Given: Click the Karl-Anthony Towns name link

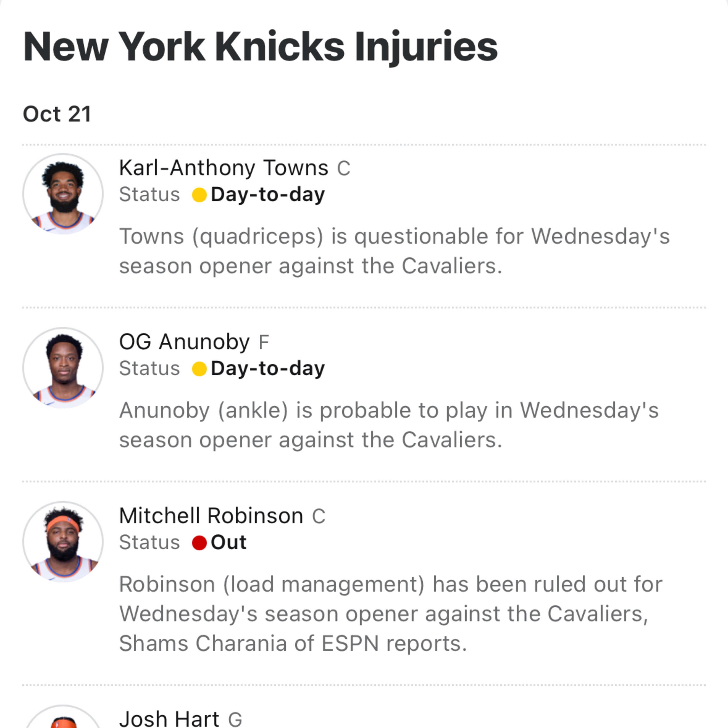Looking at the screenshot, I should (223, 168).
